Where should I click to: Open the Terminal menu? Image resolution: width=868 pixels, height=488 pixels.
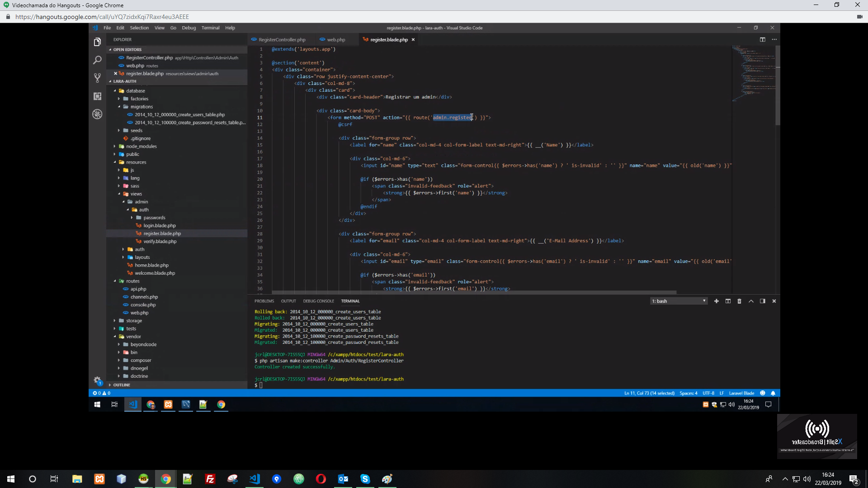click(x=210, y=28)
